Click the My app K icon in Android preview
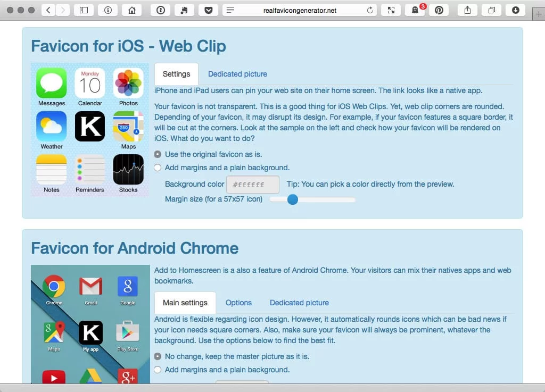545x392 pixels. [x=90, y=332]
